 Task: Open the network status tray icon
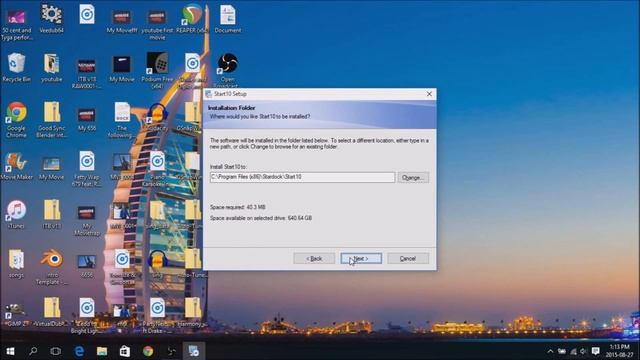[573, 351]
